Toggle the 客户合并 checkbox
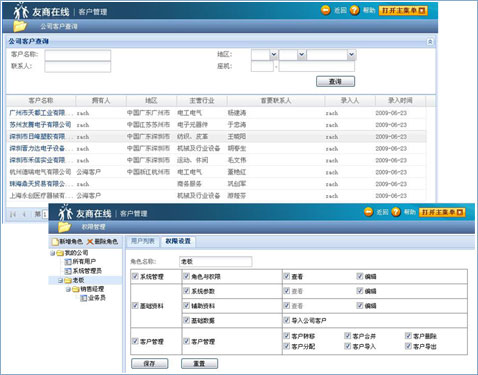 click(347, 336)
